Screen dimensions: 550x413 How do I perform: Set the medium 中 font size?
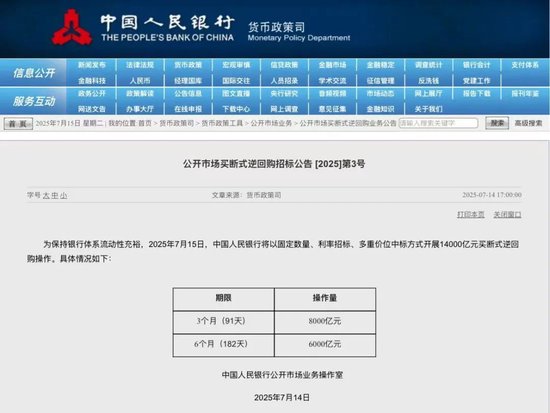pyautogui.click(x=55, y=196)
